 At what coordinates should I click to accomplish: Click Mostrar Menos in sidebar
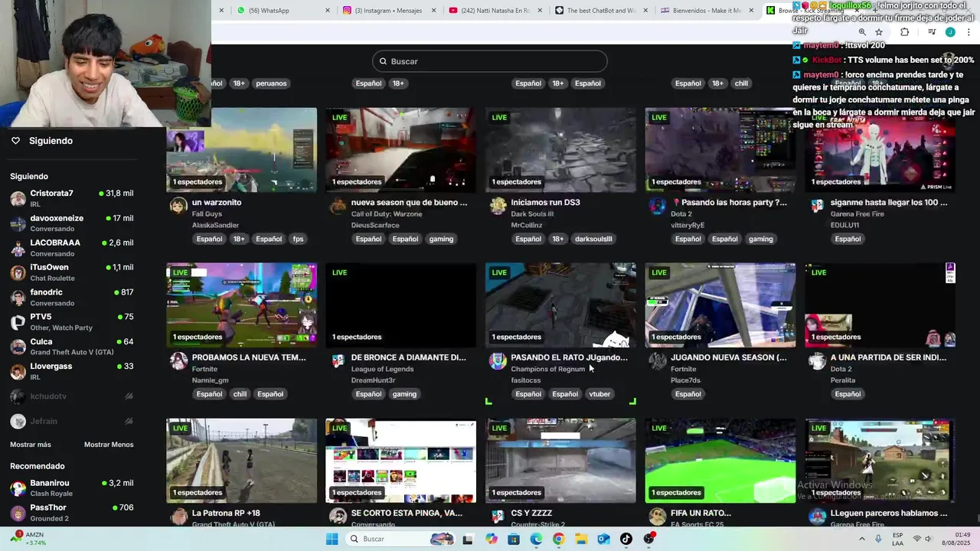click(109, 445)
